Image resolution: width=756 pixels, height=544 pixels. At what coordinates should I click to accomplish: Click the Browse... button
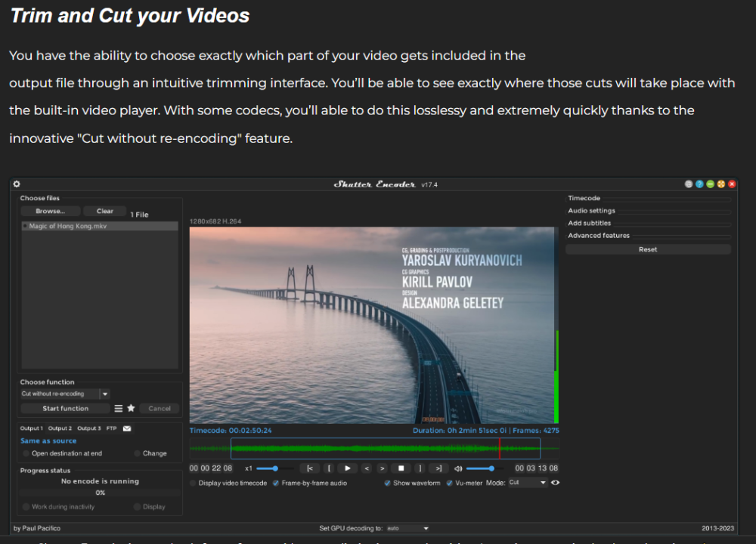pyautogui.click(x=50, y=212)
